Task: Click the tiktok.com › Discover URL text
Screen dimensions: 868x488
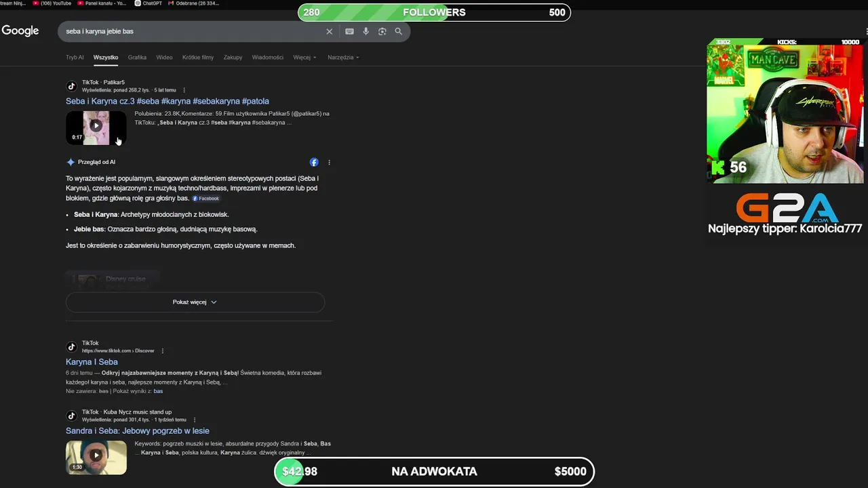Action: tap(118, 351)
